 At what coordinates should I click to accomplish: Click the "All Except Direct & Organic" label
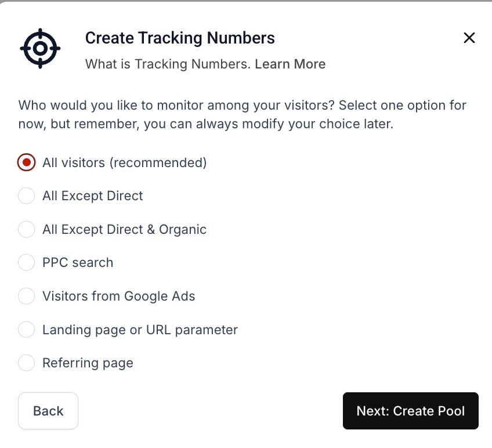pyautogui.click(x=124, y=229)
